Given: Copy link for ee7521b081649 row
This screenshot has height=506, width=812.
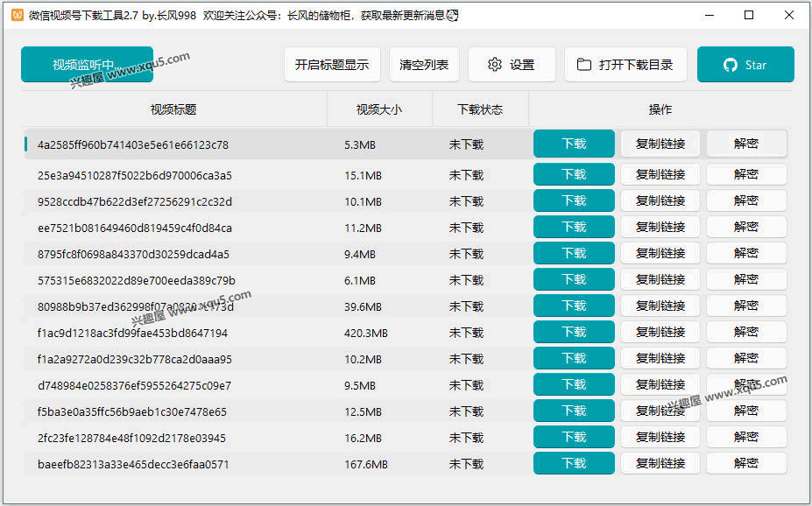Looking at the screenshot, I should 660,227.
